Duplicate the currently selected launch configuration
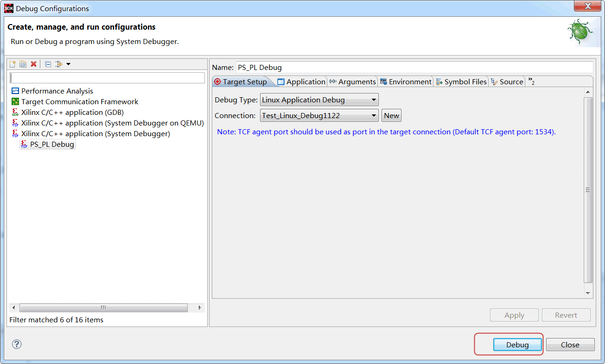The width and height of the screenshot is (605, 364). [x=23, y=64]
